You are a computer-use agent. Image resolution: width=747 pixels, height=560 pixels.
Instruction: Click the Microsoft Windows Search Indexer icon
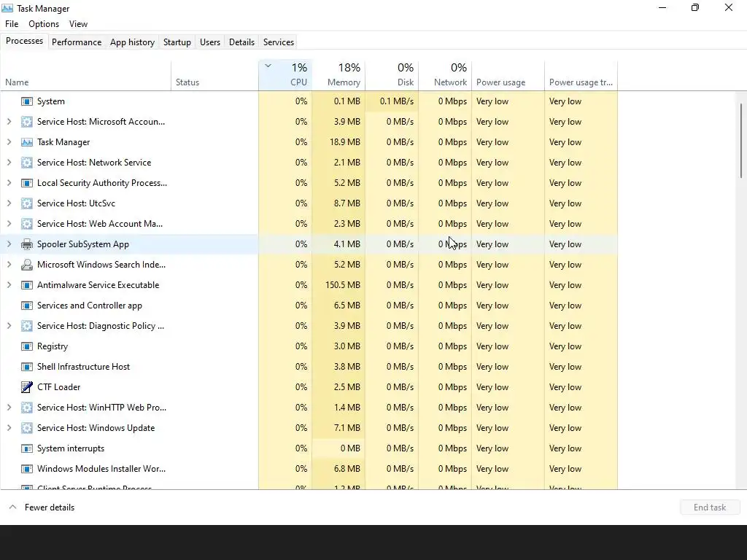(x=27, y=265)
